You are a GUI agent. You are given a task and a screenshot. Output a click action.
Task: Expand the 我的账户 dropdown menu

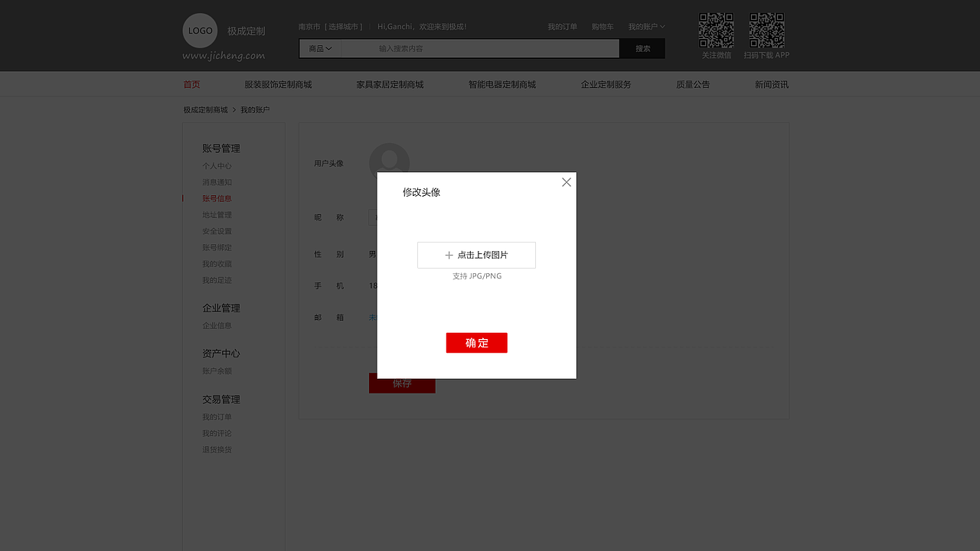(645, 26)
